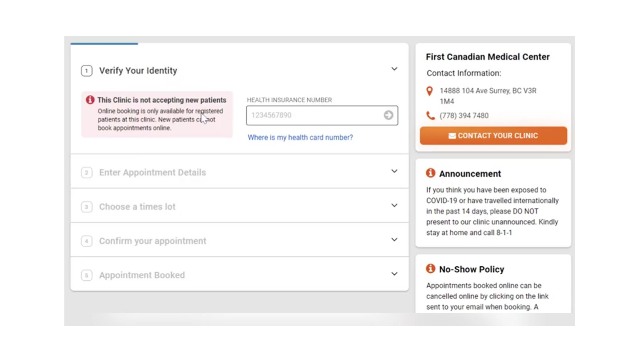Open 'Where is my health card number?' link
Image resolution: width=644 pixels, height=362 pixels.
tap(300, 137)
